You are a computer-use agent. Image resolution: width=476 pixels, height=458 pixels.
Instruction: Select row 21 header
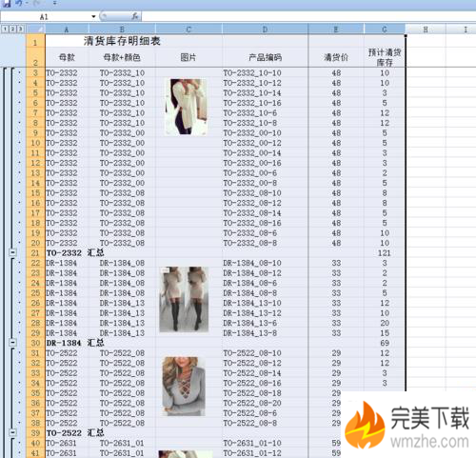tap(35, 253)
